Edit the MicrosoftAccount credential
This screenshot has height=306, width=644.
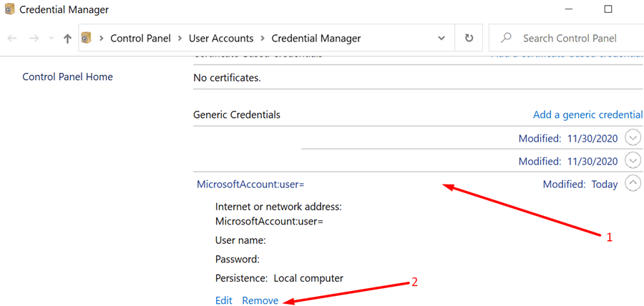coord(224,300)
